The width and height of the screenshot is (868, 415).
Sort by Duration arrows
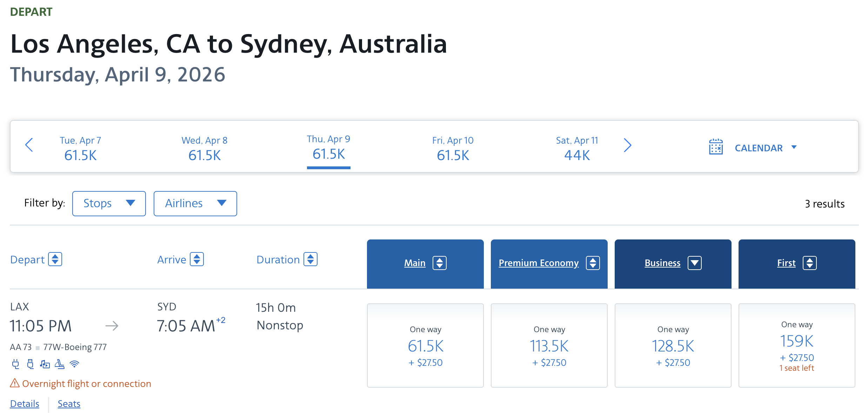[311, 259]
